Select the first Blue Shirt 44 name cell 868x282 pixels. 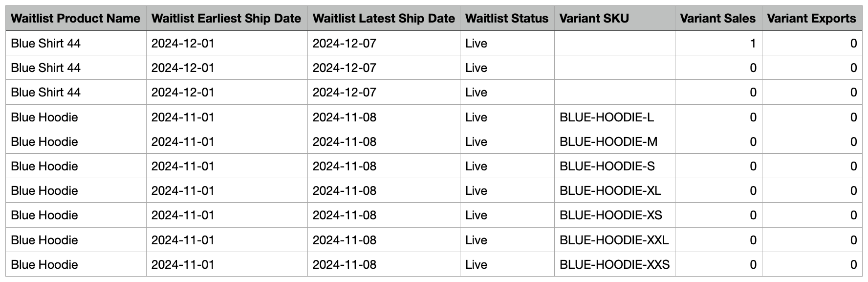pyautogui.click(x=45, y=44)
